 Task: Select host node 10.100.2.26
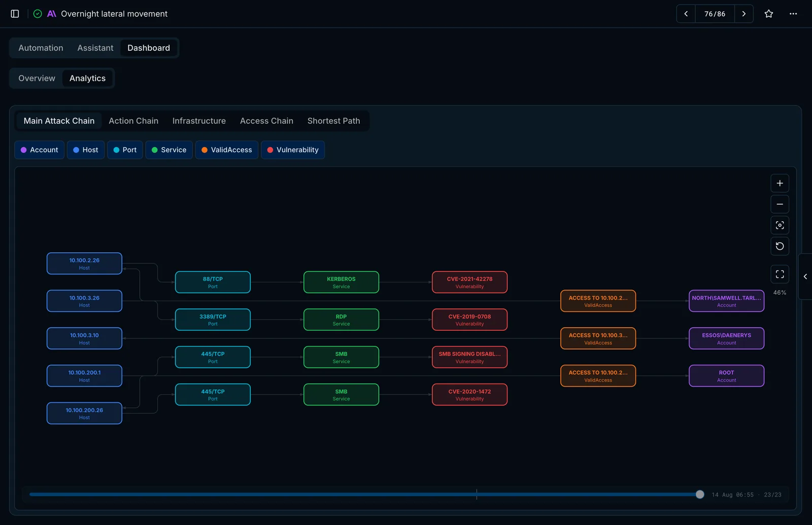(84, 263)
